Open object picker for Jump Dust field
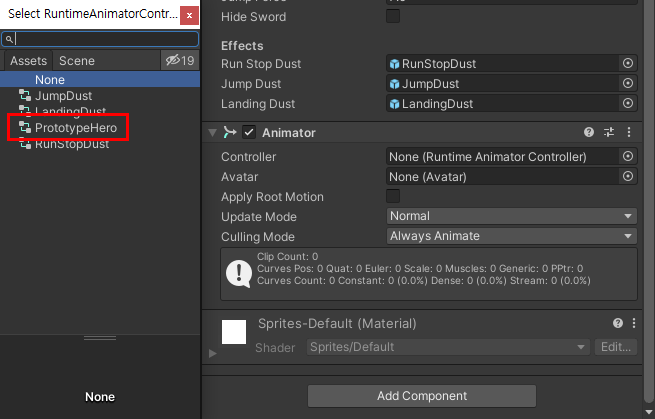Viewport: 655px width, 419px height. [627, 83]
